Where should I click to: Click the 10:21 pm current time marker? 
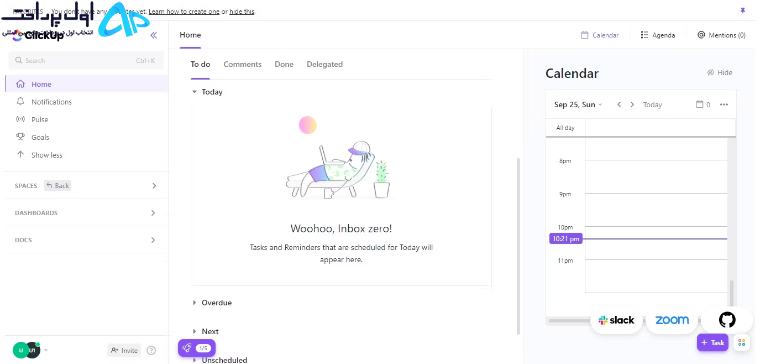[566, 239]
